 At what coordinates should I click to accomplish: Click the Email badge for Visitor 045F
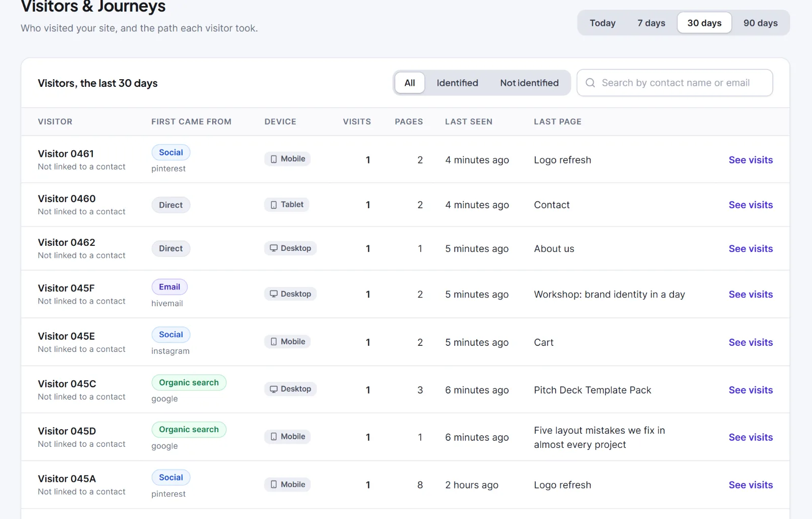click(x=170, y=287)
